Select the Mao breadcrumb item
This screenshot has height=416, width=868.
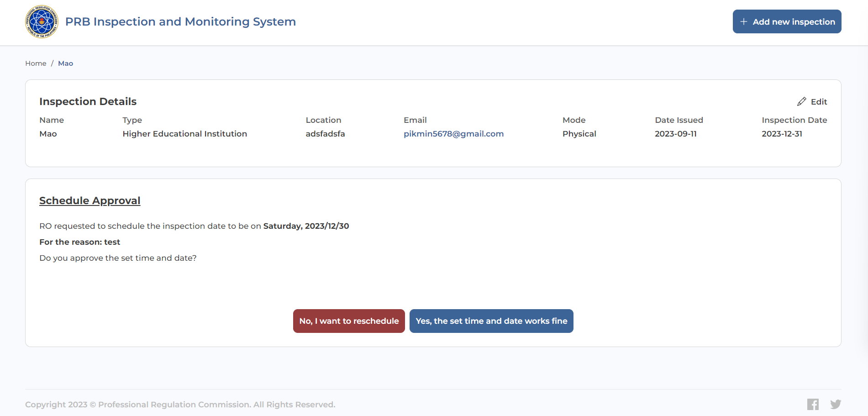pos(65,63)
